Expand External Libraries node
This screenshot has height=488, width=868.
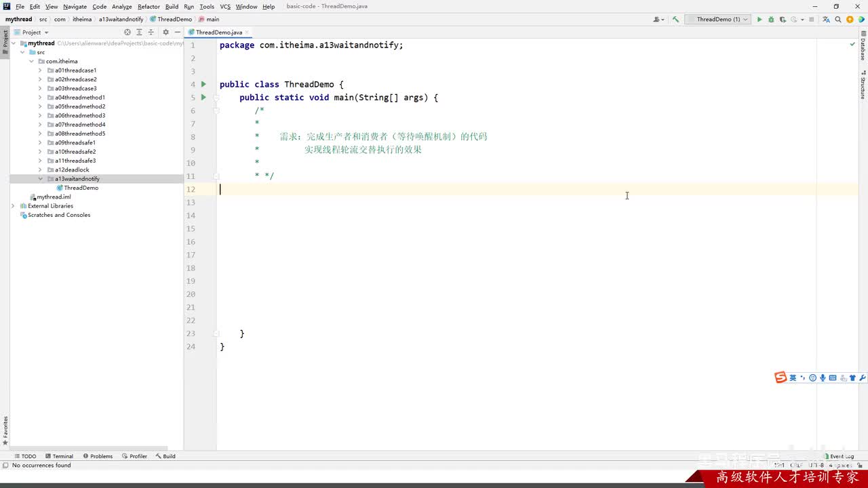pos(13,206)
